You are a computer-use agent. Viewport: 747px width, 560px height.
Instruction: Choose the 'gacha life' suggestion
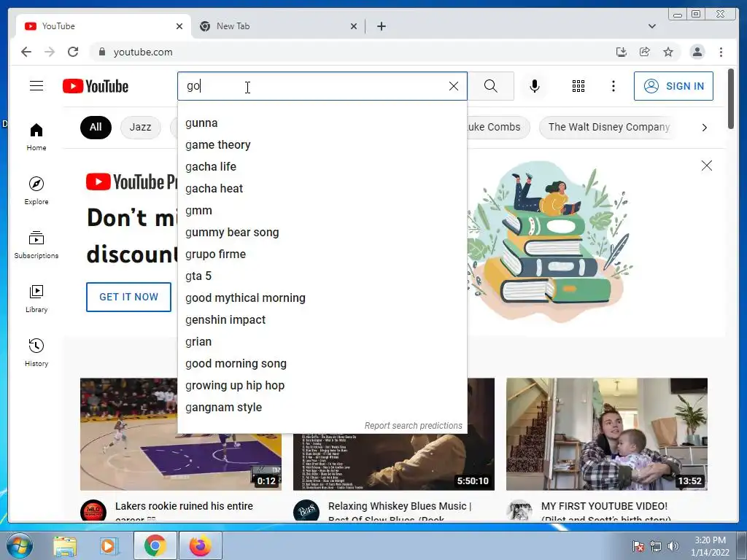pos(322,167)
